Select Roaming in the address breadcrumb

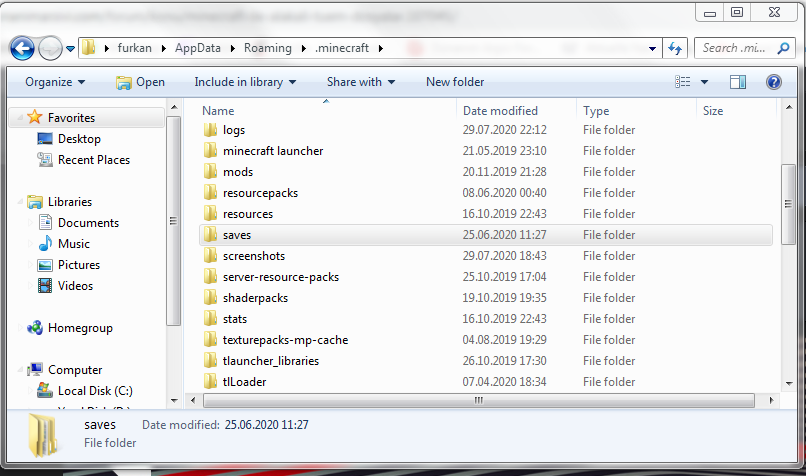267,48
